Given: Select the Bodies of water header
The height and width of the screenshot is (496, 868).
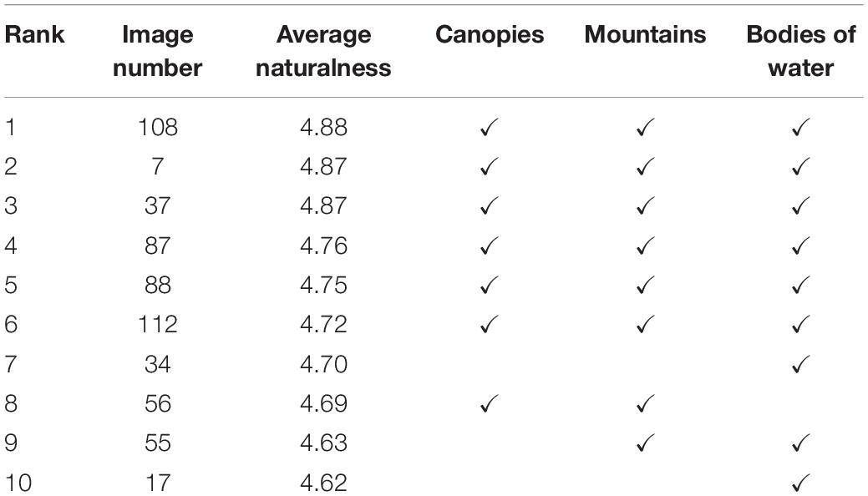Looking at the screenshot, I should coord(800,51).
